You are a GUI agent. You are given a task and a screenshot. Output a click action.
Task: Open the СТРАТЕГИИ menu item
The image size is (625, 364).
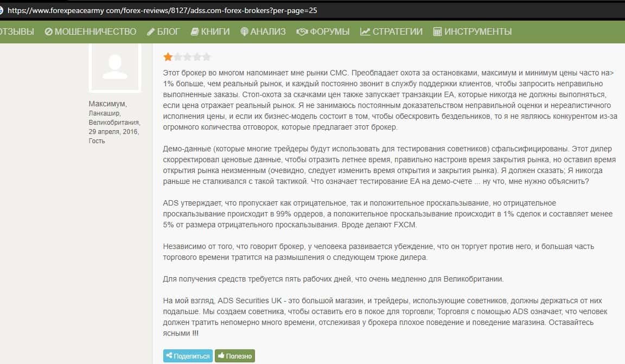(x=391, y=31)
